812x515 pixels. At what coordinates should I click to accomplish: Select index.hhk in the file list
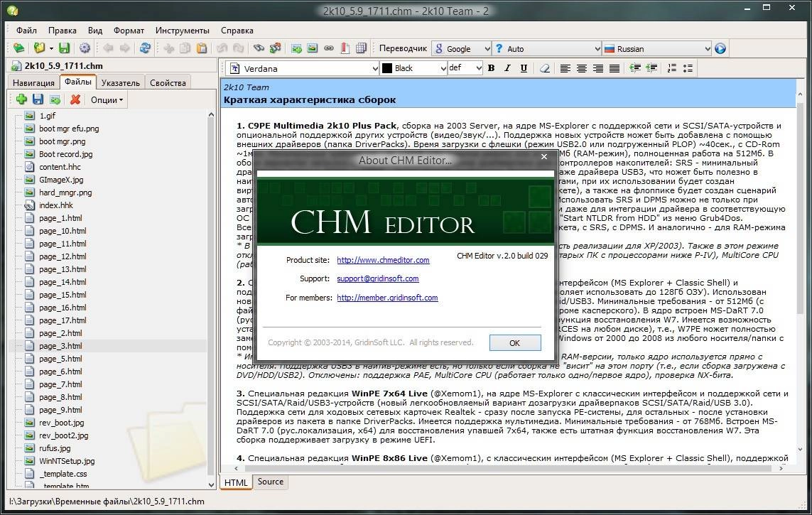[x=56, y=205]
